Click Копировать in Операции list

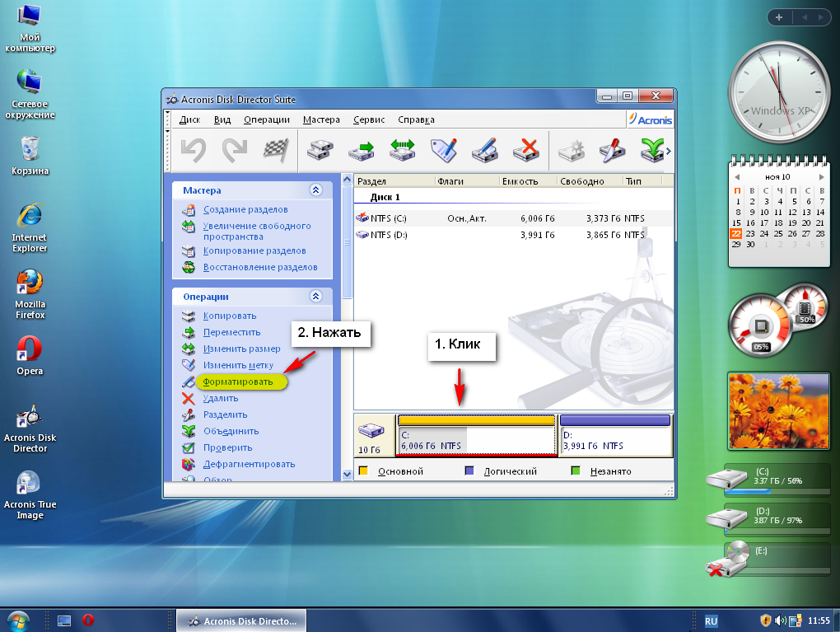tap(230, 316)
